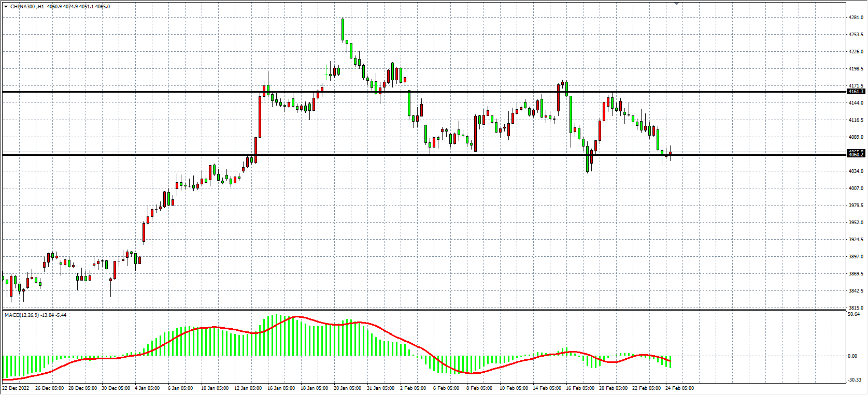868x395 pixels.
Task: Click the tallest green candle near 4281
Action: point(343,30)
